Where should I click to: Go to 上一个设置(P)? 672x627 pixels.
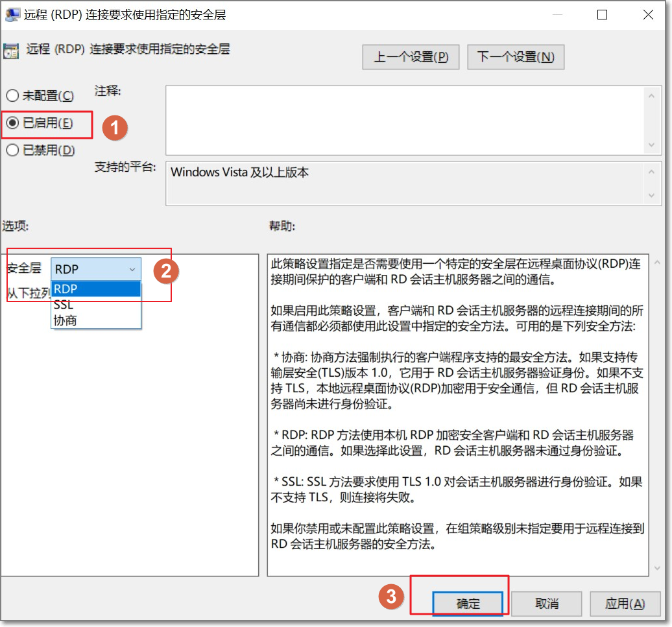click(411, 57)
